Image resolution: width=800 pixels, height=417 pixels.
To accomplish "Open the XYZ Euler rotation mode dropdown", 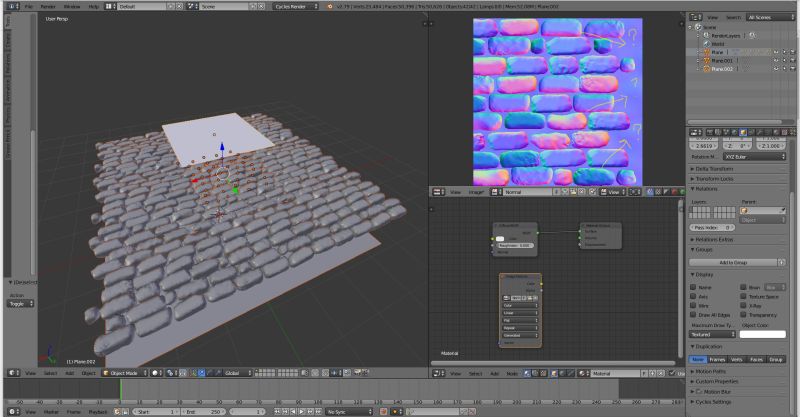I will click(754, 157).
